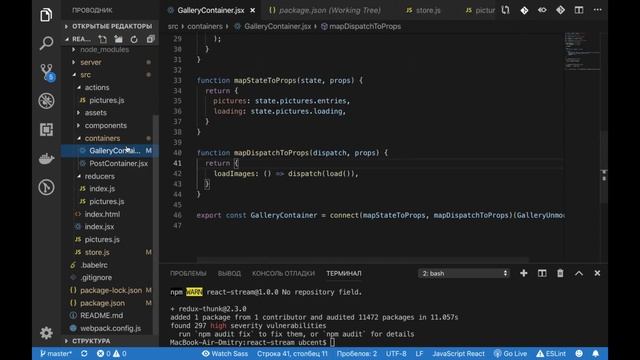The image size is (640, 360).
Task: Collapse the containers folder
Action: pyautogui.click(x=102, y=138)
